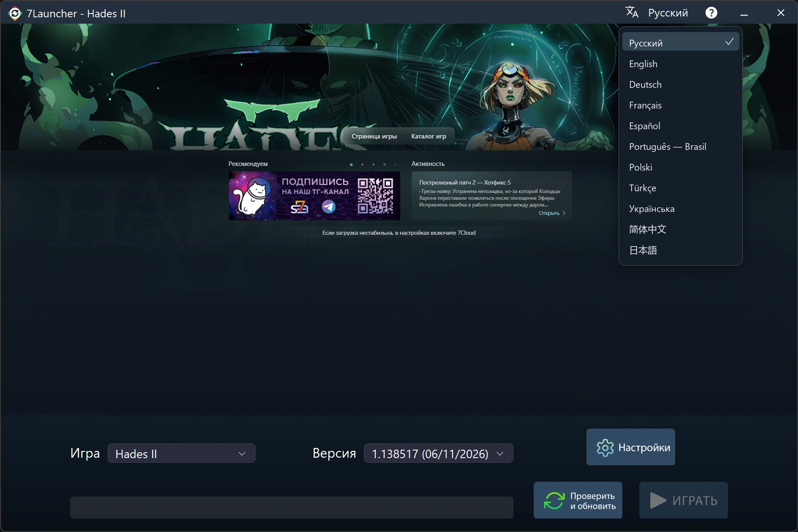Click the download progress bar
This screenshot has width=798, height=532.
[292, 508]
